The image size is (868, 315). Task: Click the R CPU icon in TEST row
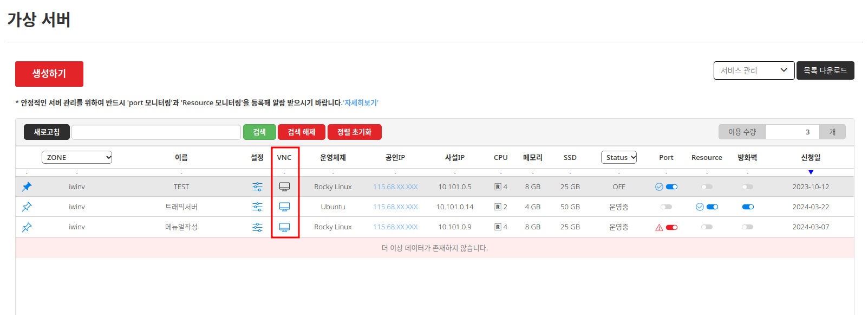tap(498, 187)
